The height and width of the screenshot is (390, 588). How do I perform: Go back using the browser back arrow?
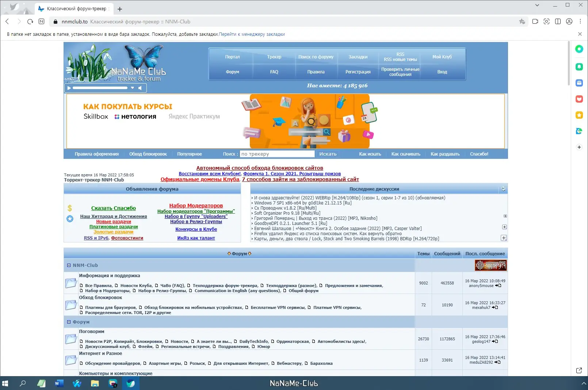[x=7, y=22]
